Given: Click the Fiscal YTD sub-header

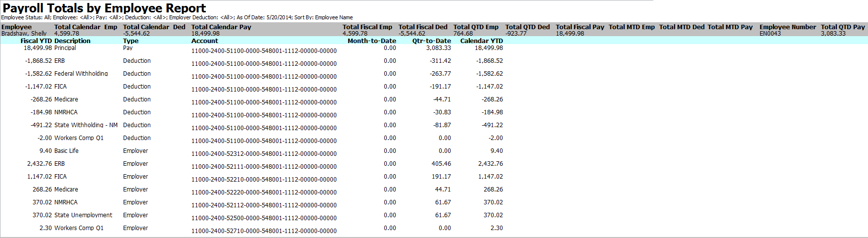Looking at the screenshot, I should (x=36, y=41).
